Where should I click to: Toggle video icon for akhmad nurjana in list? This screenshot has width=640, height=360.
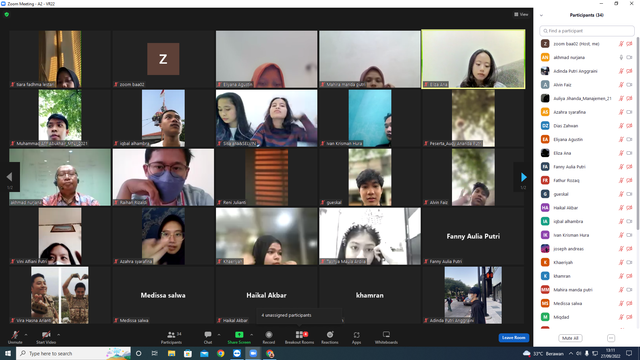tap(629, 58)
